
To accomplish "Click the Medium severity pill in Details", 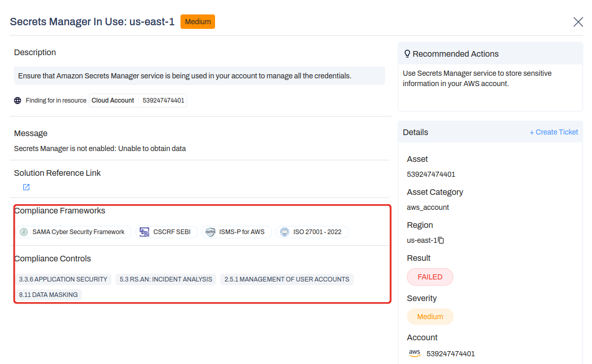I will coord(430,317).
